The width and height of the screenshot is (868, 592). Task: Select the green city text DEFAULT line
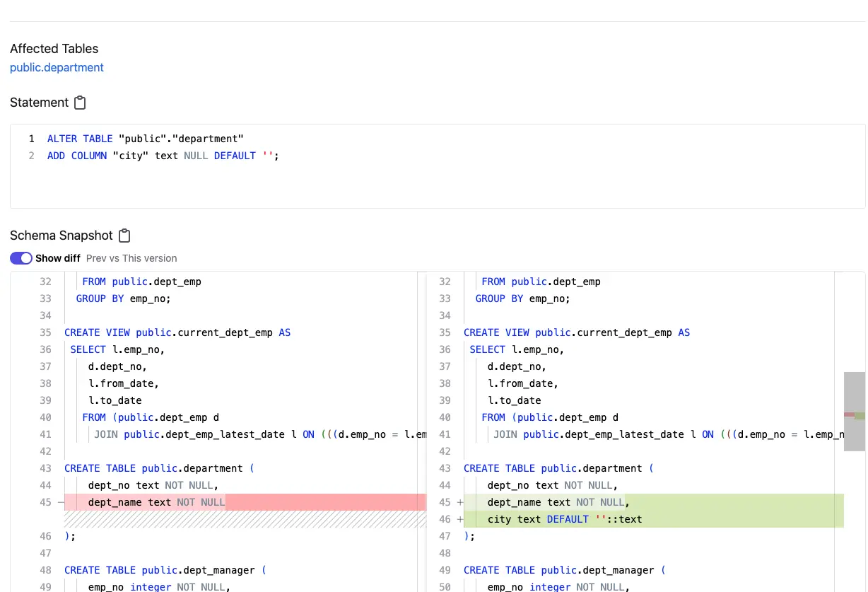tap(564, 519)
